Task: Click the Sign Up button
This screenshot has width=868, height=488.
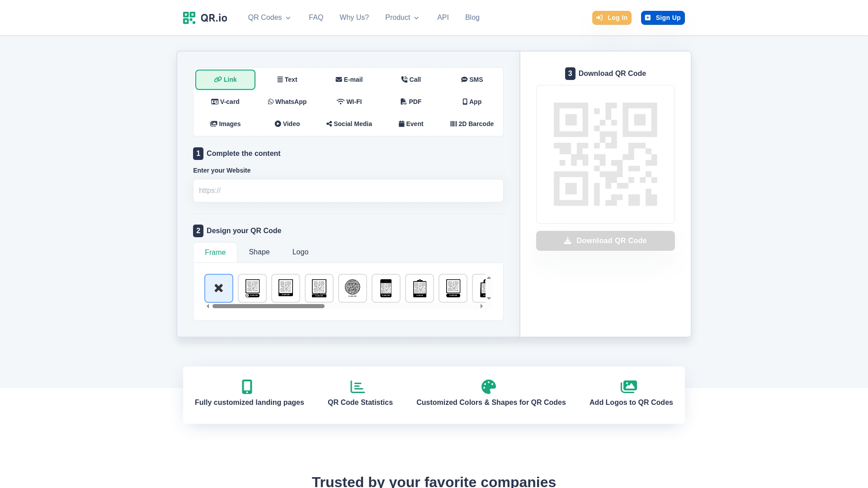Action: point(663,18)
